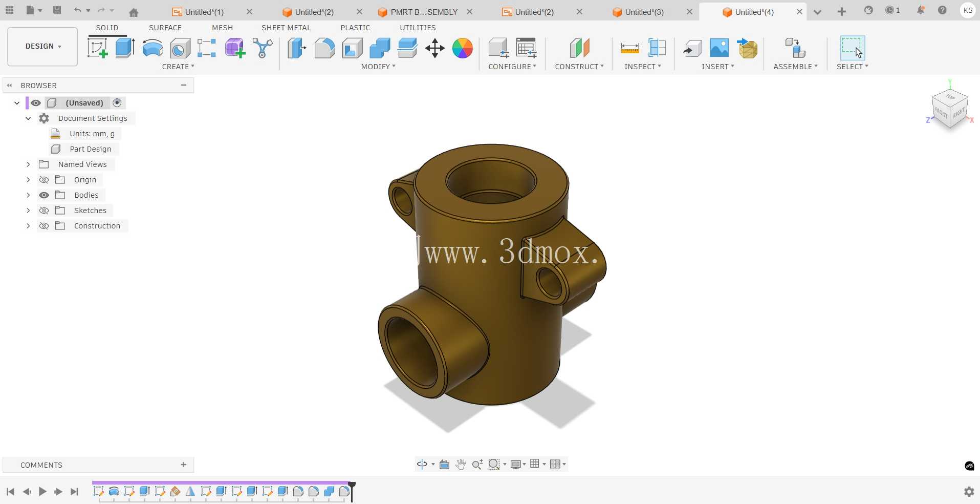This screenshot has width=980, height=504.
Task: Select the Automated Modeling tool
Action: click(263, 48)
